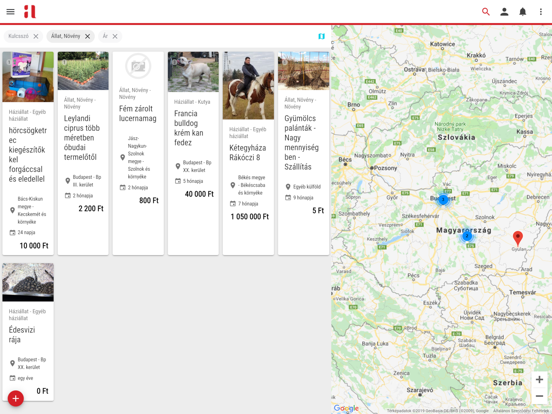The image size is (552, 414).
Task: Click calendar icon beside 9 hónapja
Action: point(288,197)
